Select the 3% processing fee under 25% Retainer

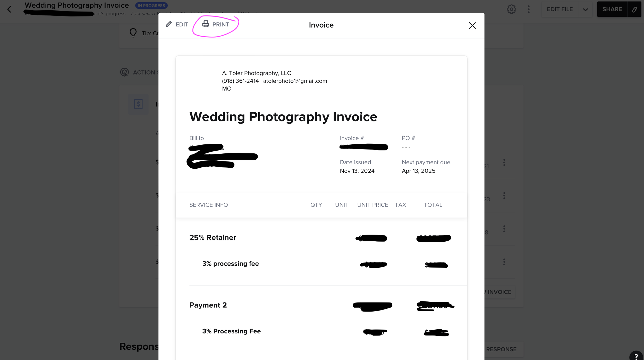point(231,264)
